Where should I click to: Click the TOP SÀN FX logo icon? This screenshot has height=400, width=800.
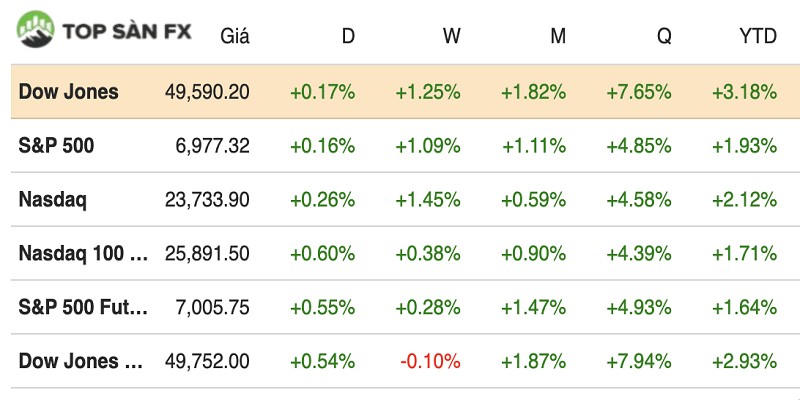click(x=36, y=29)
